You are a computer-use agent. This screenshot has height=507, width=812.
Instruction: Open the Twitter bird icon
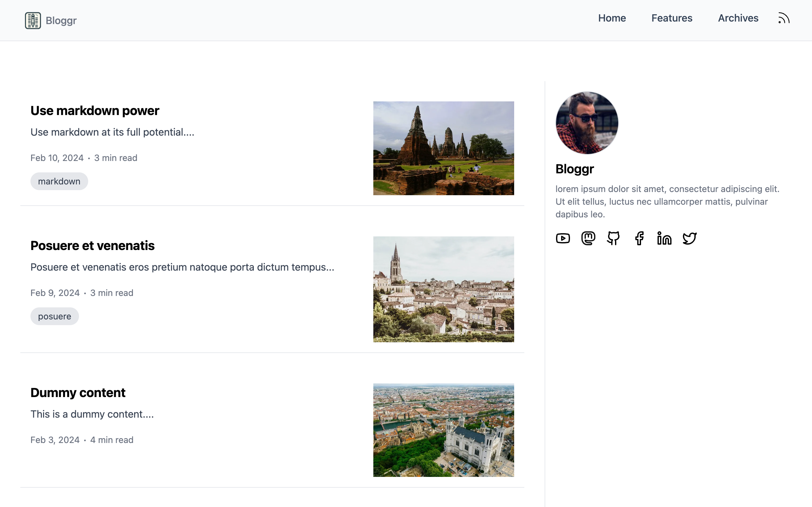pyautogui.click(x=690, y=238)
